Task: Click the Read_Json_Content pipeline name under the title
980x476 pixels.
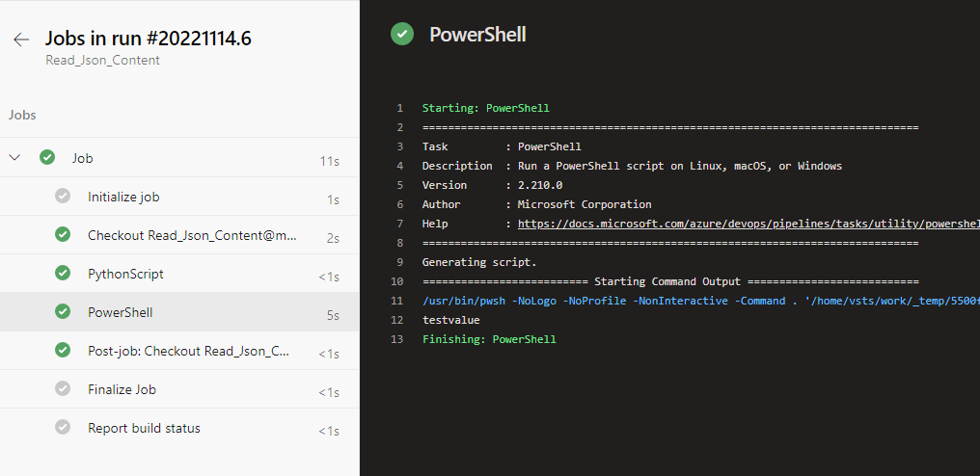Action: [102, 61]
